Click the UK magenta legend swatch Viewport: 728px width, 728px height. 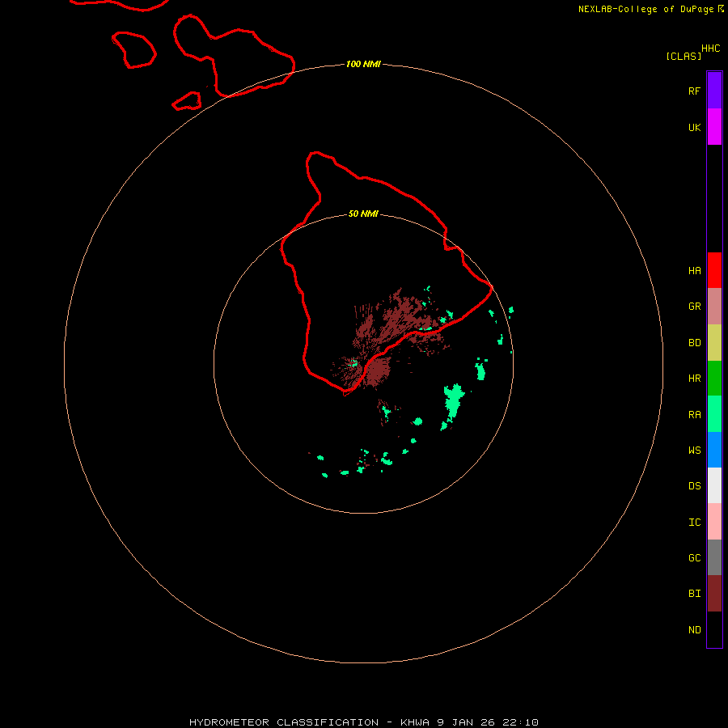714,127
